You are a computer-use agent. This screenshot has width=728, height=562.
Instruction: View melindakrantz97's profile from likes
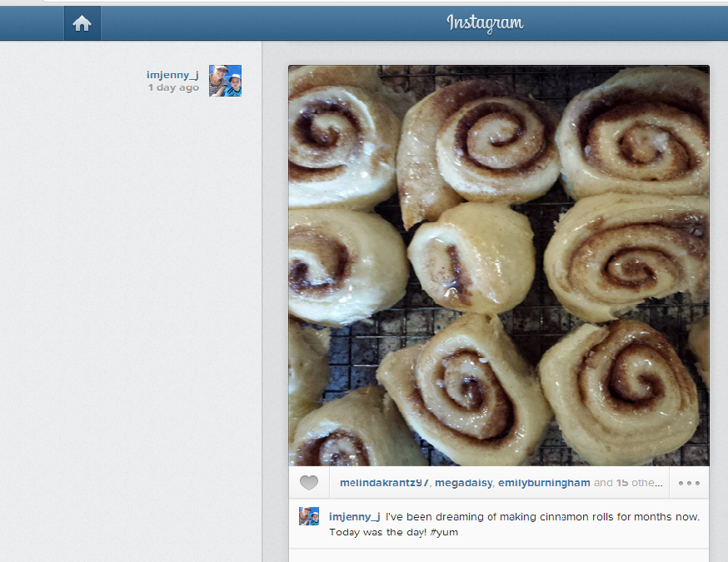point(385,483)
